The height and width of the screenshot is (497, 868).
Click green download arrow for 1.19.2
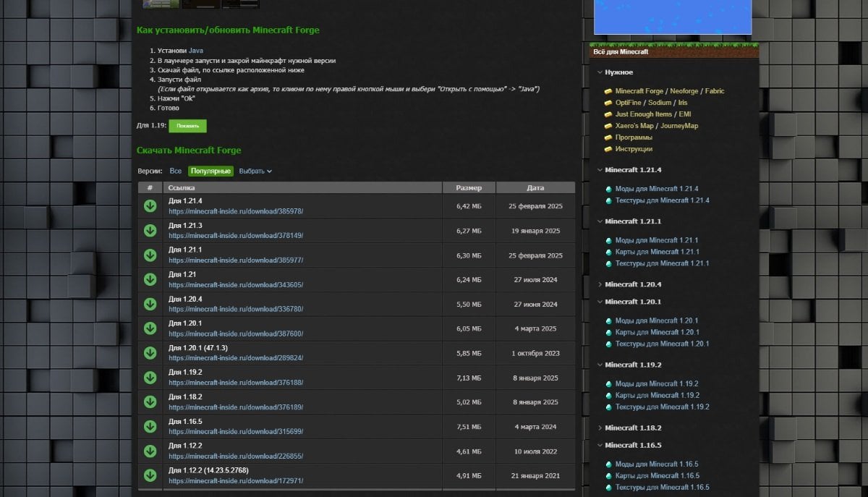150,378
